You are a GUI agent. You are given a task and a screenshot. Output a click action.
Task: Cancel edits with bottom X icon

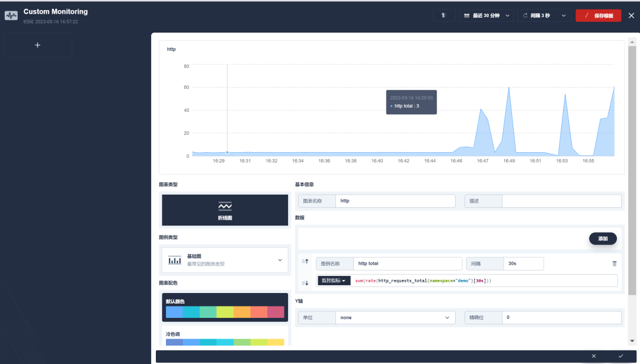pyautogui.click(x=594, y=356)
